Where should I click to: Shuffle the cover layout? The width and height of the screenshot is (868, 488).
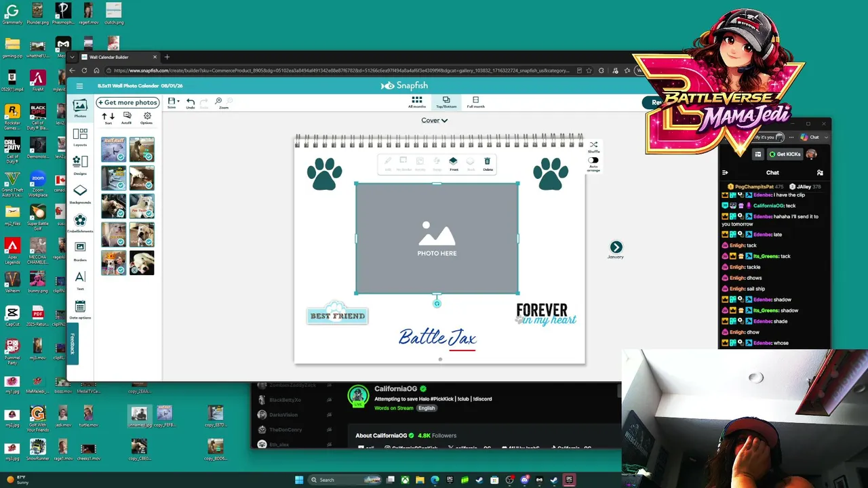coord(593,146)
